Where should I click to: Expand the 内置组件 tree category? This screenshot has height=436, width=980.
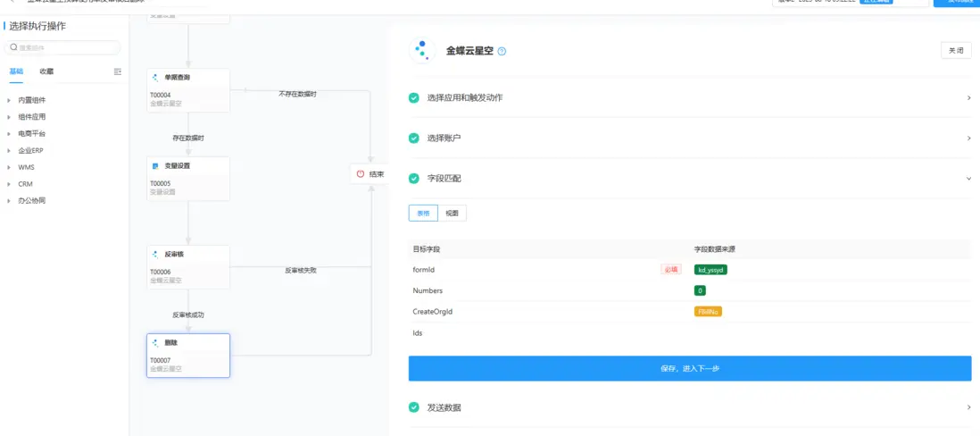click(x=9, y=100)
